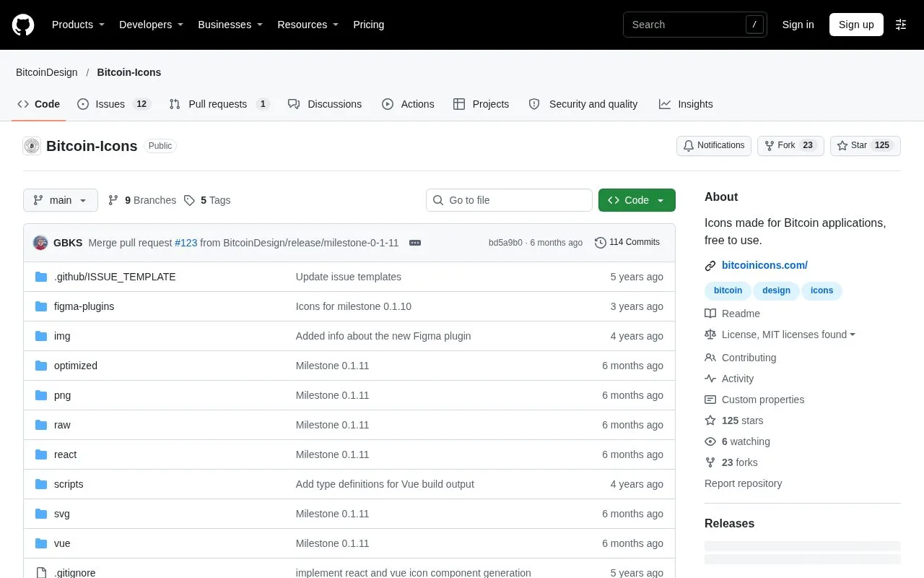Click the Go to file input field
Screen dimensions: 924x578
[509, 200]
